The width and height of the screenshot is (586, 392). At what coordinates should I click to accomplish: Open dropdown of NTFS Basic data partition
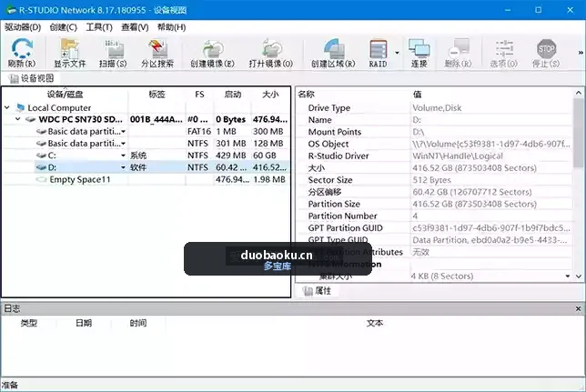point(123,144)
